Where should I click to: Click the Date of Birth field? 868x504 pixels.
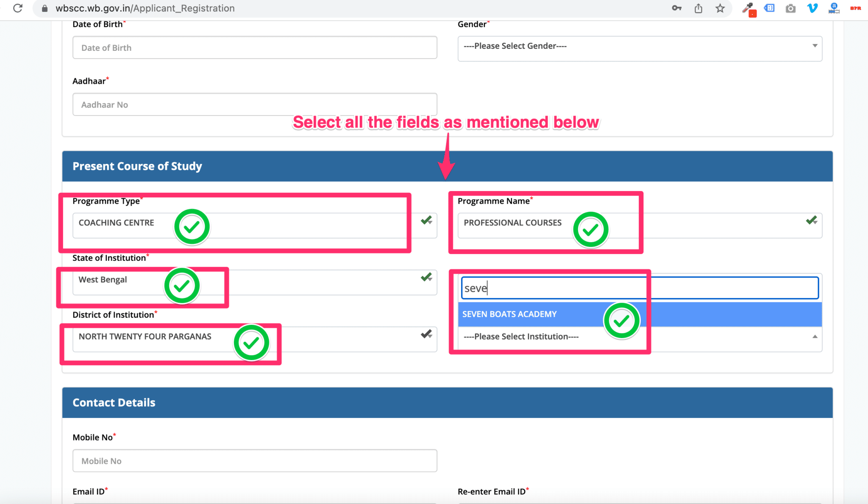[x=254, y=48]
